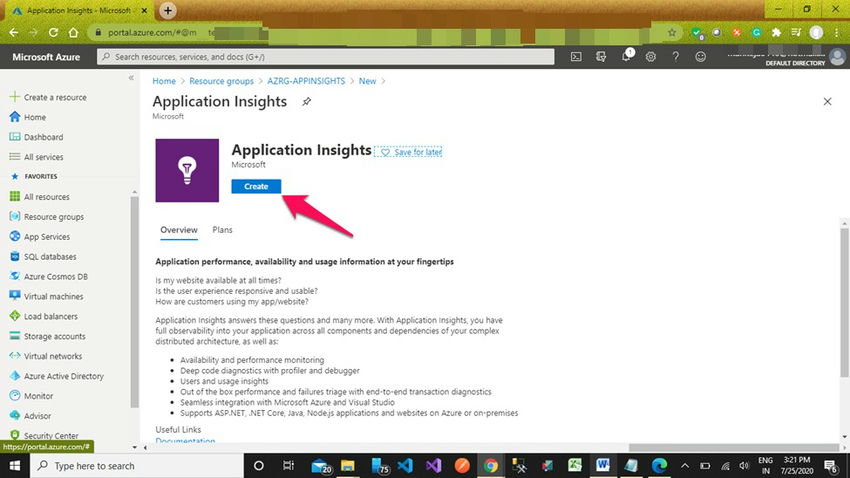
Task: Click the sidebar vertical scrollbar
Action: (134, 301)
